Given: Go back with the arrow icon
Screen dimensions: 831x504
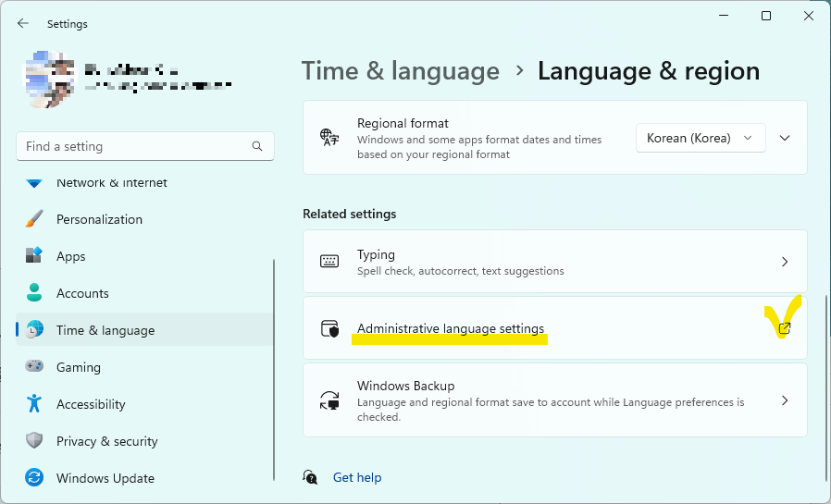Looking at the screenshot, I should click(x=23, y=23).
